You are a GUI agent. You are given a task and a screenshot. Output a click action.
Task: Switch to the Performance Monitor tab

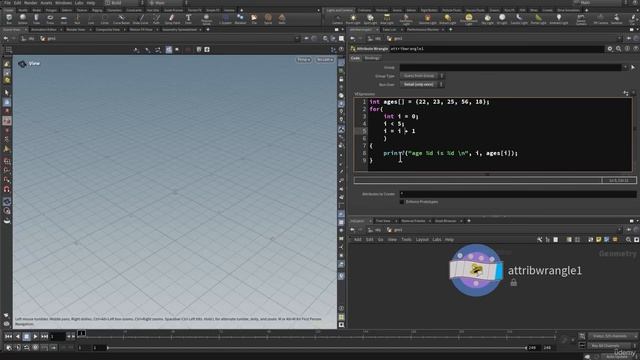pyautogui.click(x=423, y=29)
